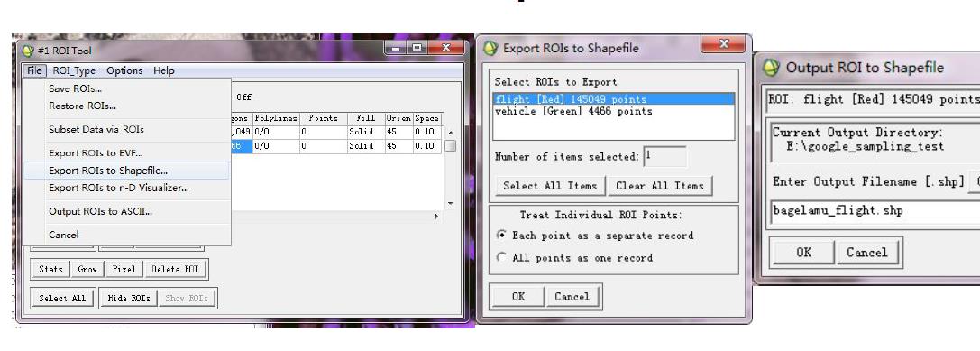Click the ROI table scroll-down arrow

450,203
